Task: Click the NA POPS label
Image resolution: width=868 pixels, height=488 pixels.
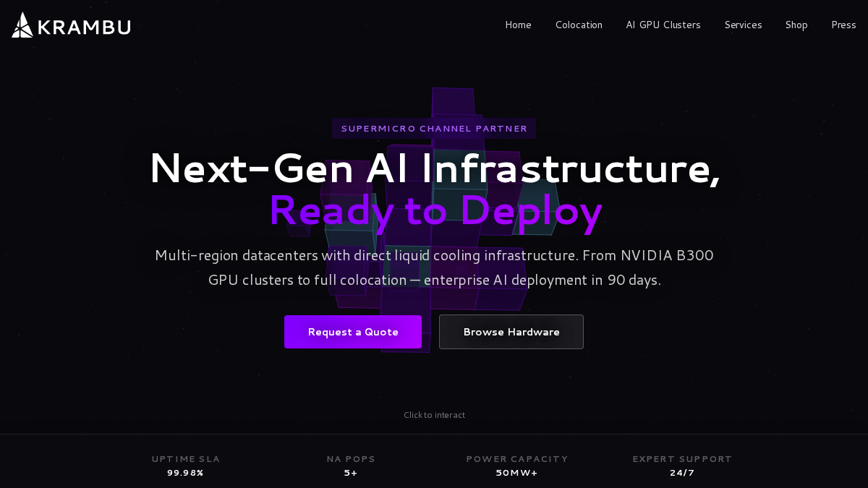Action: [x=351, y=459]
